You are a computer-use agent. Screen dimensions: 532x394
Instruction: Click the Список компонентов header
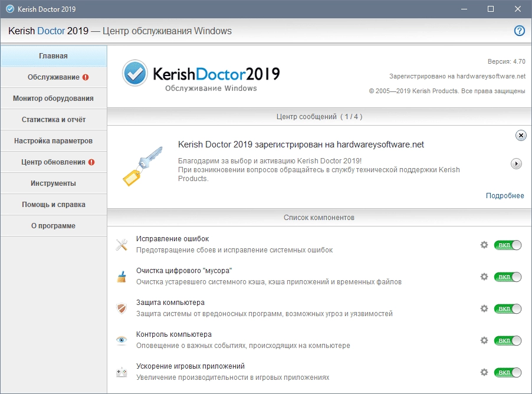(x=319, y=218)
